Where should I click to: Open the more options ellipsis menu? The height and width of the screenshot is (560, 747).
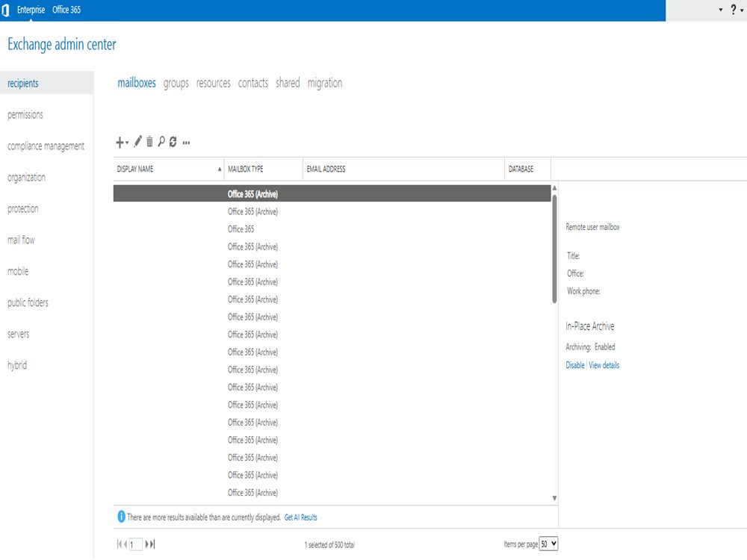pyautogui.click(x=186, y=143)
